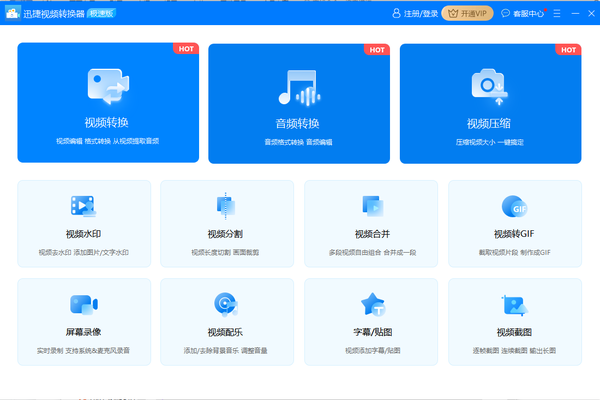Select the 视频转GIF icon
600x400 pixels.
(515, 206)
